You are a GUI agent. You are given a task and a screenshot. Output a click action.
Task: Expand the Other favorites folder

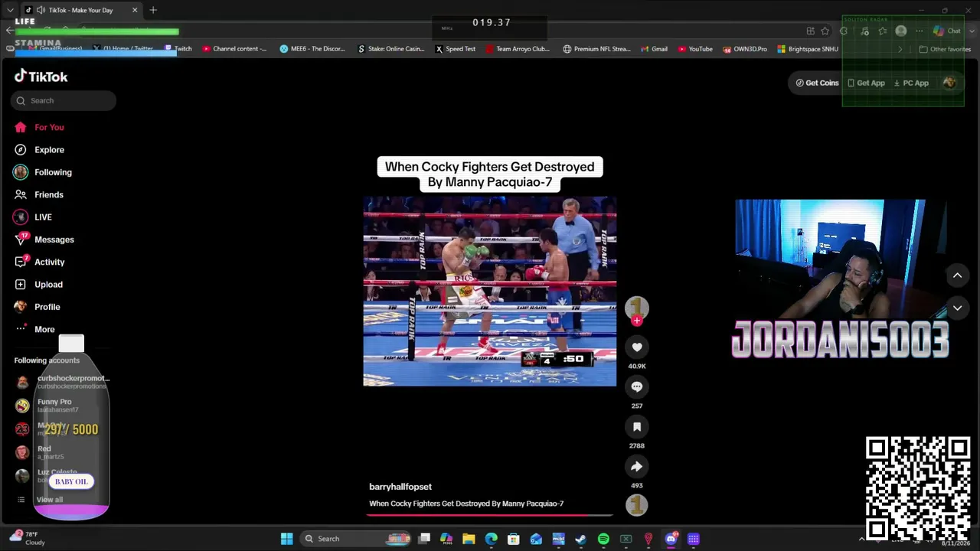[945, 49]
